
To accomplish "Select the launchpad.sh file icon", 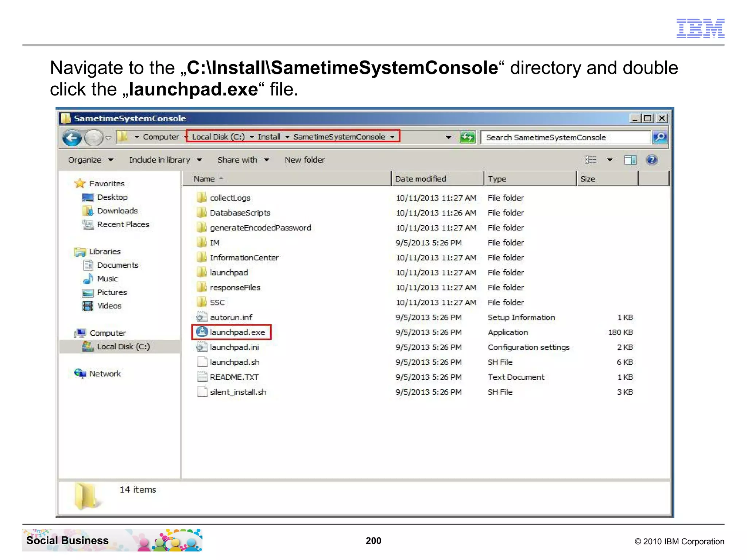I will coord(202,362).
